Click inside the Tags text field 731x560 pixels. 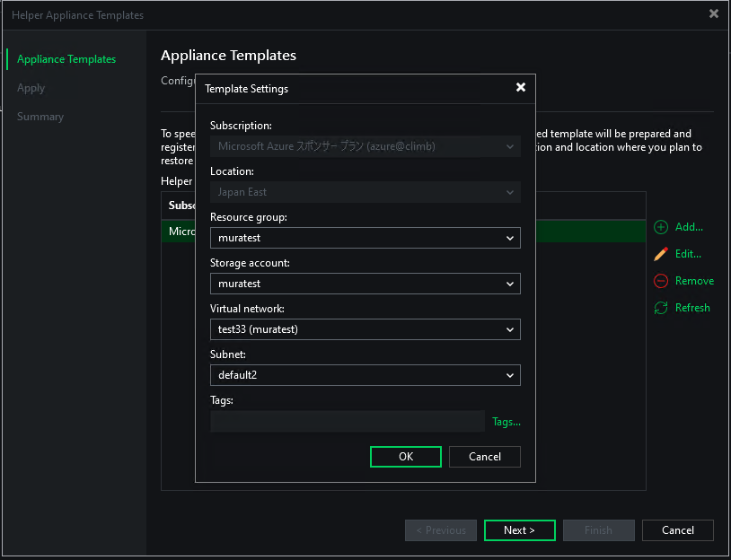point(348,422)
